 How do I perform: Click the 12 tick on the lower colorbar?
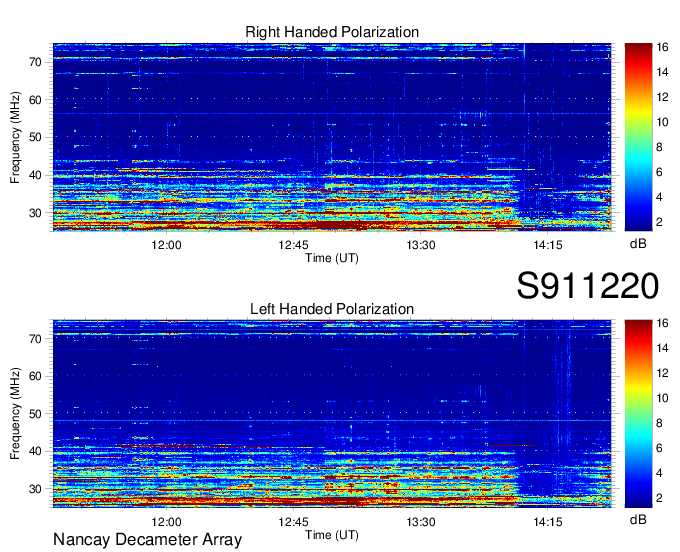pos(662,373)
